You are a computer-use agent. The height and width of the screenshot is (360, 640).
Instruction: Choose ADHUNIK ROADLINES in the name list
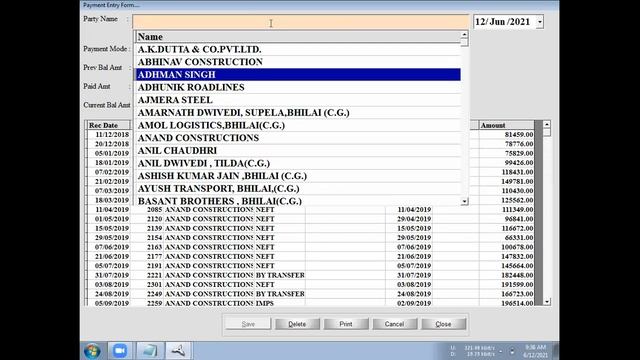pos(298,87)
